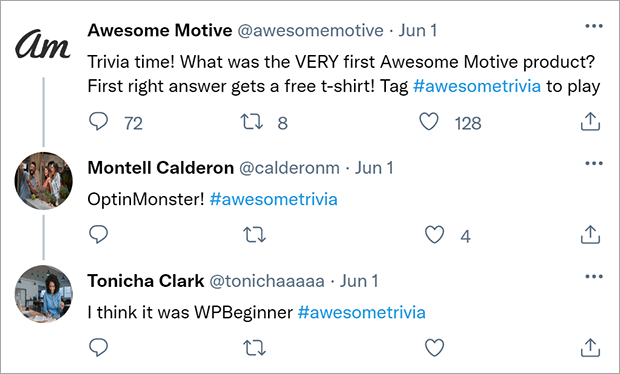Retweet Tonicha Clark's WPBeginner tweet
The width and height of the screenshot is (620, 374).
click(254, 348)
